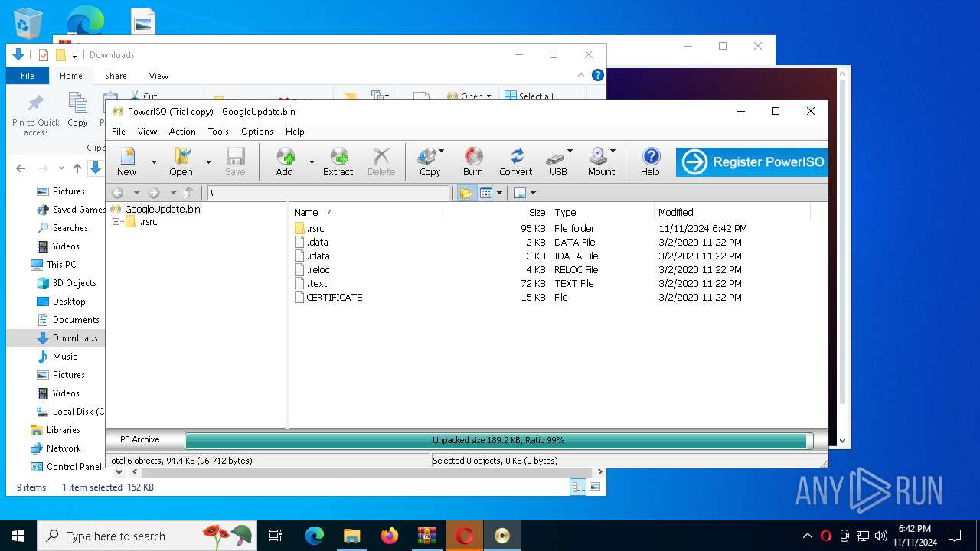This screenshot has height=551, width=980.
Task: Open the File menu in PowerISO
Action: [119, 132]
